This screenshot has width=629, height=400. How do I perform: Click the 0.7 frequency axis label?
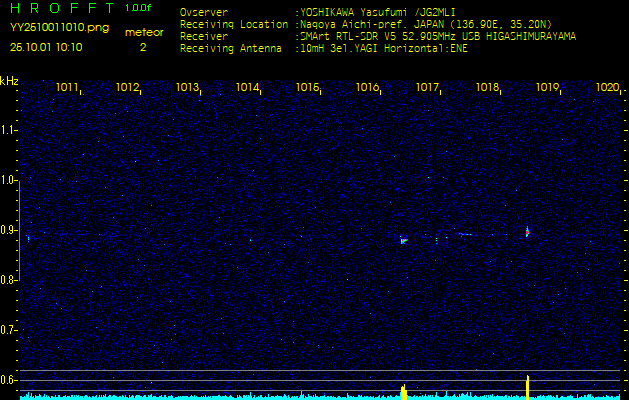pos(9,329)
